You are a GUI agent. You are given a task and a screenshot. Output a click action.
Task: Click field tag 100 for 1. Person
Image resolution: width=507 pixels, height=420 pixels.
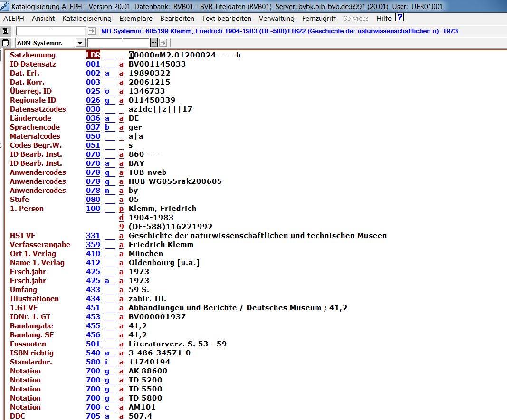(x=93, y=209)
